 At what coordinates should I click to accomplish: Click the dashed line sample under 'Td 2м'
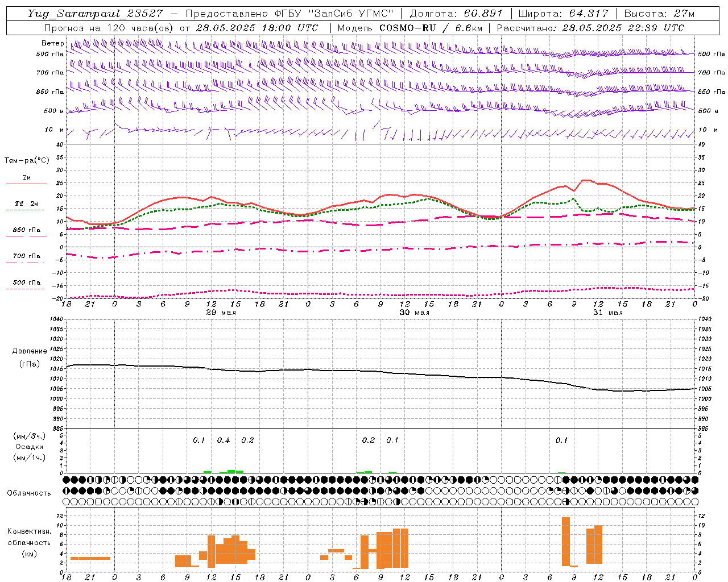tap(26, 210)
